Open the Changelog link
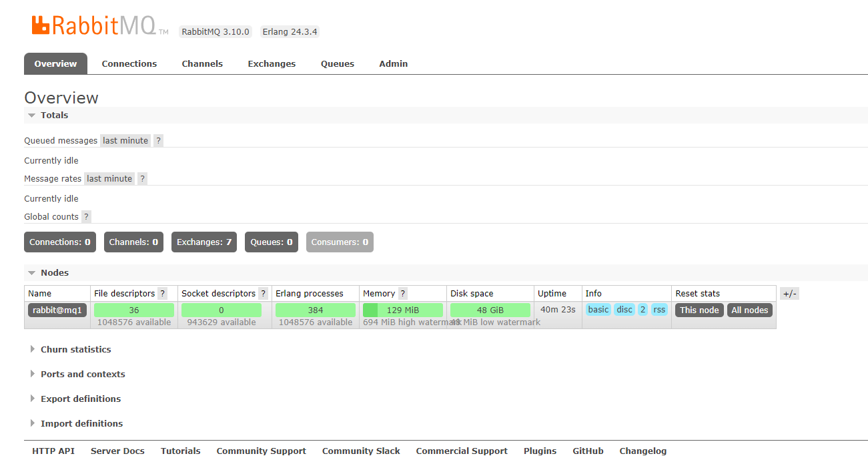Viewport: 868px width, 466px height. click(x=642, y=451)
